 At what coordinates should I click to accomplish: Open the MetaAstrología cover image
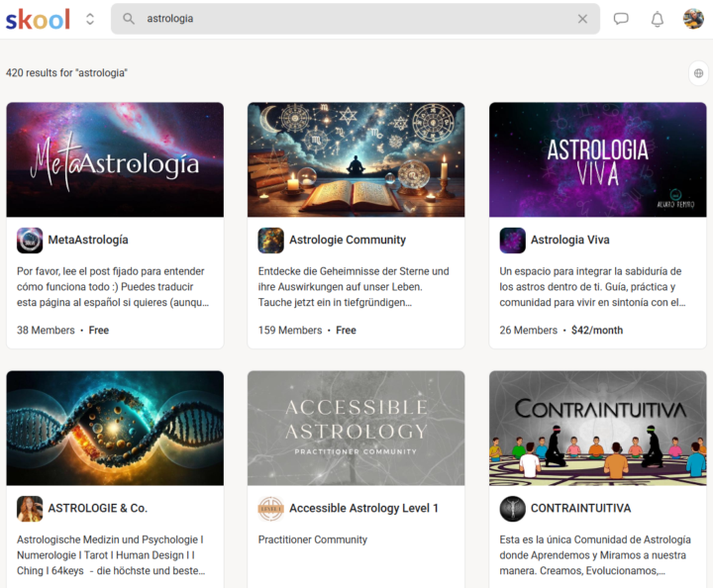tap(115, 159)
